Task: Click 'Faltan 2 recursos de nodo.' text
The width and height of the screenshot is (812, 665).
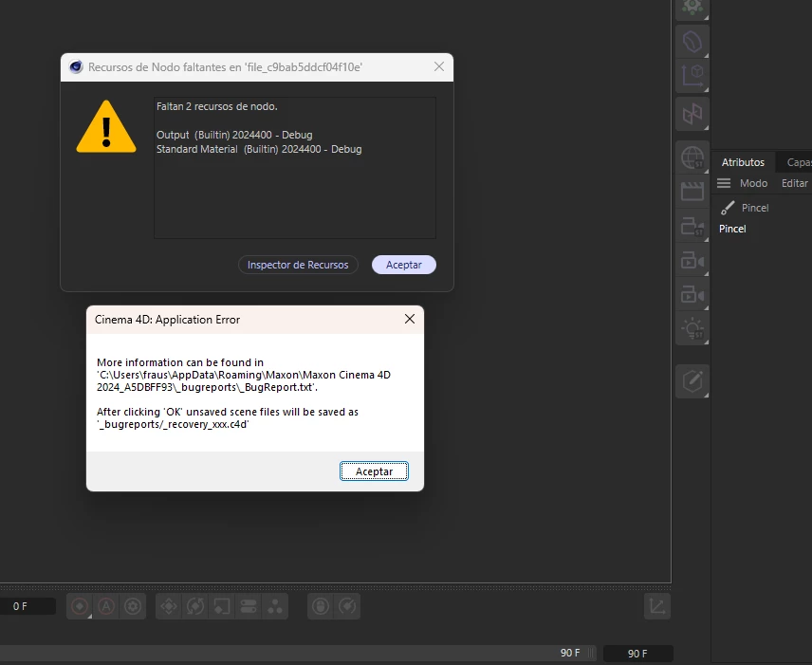Action: click(217, 106)
